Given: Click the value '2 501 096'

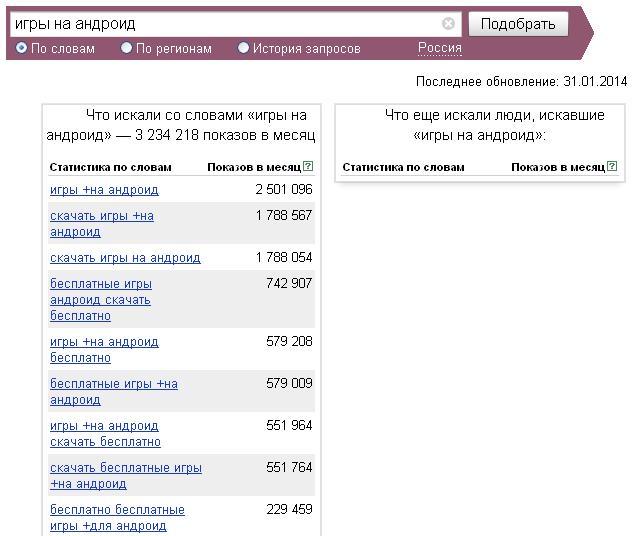Looking at the screenshot, I should pos(284,190).
